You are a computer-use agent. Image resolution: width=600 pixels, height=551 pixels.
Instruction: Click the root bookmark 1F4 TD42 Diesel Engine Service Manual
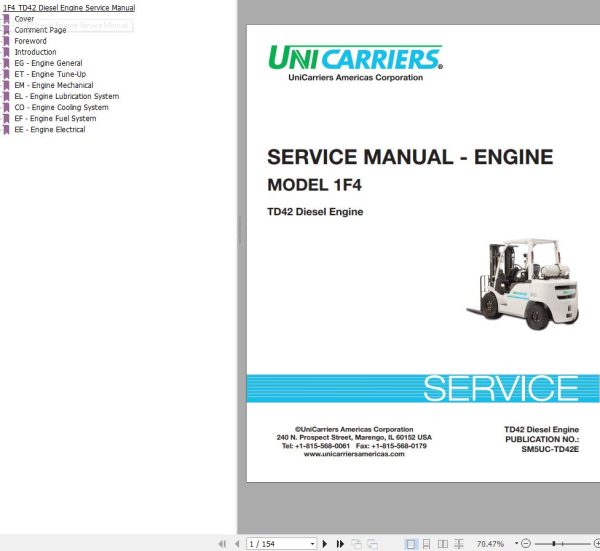tap(69, 8)
